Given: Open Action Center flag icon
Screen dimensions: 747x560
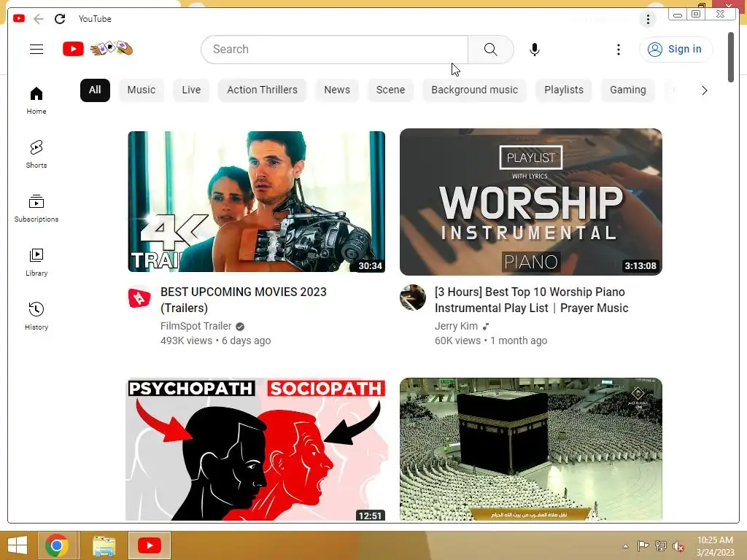Looking at the screenshot, I should [643, 546].
